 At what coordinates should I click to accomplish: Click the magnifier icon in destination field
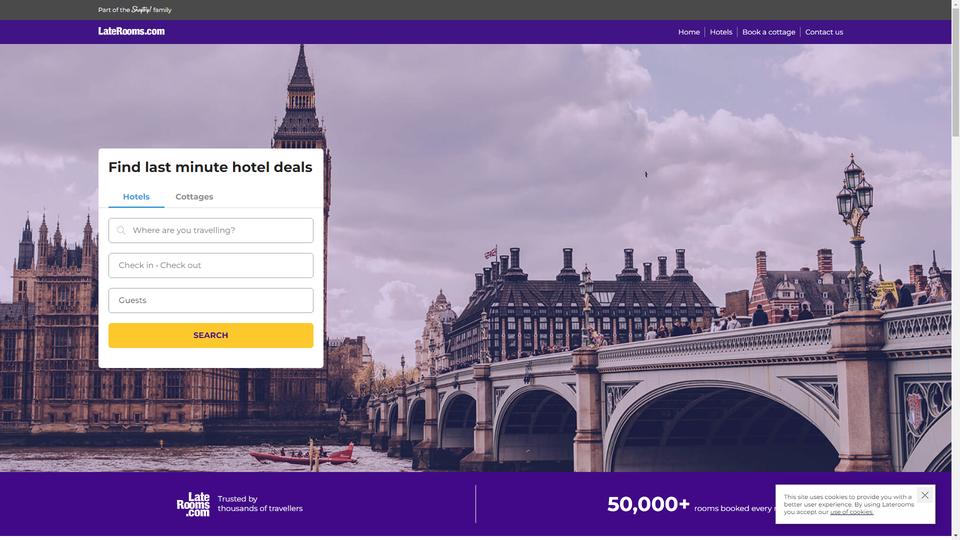coord(121,231)
